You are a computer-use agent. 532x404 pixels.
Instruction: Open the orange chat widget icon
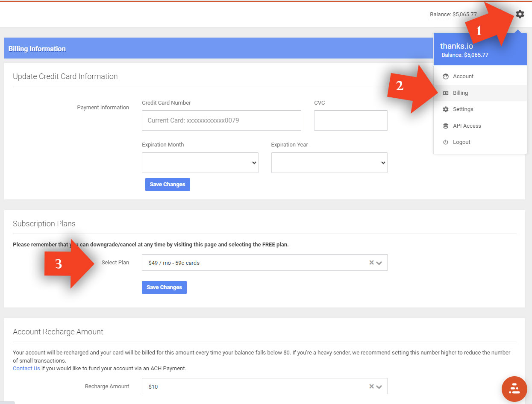(514, 389)
